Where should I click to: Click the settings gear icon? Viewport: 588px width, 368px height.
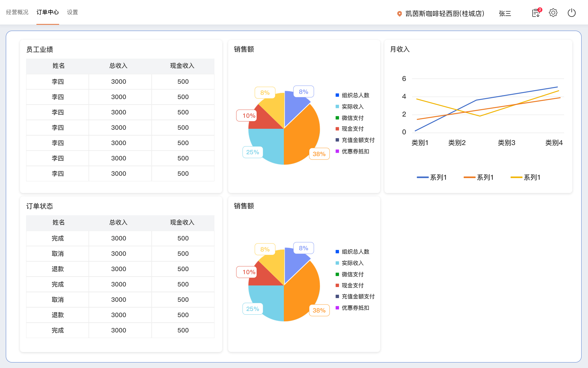coord(553,13)
